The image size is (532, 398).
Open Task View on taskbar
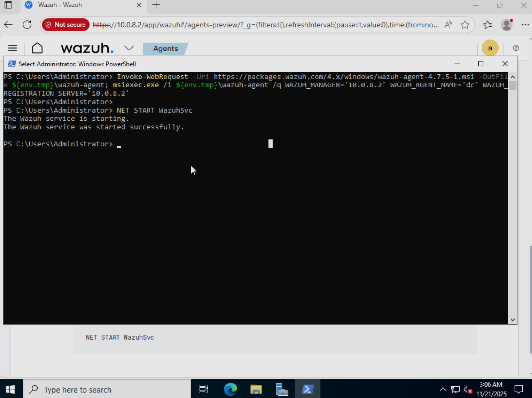pyautogui.click(x=204, y=390)
